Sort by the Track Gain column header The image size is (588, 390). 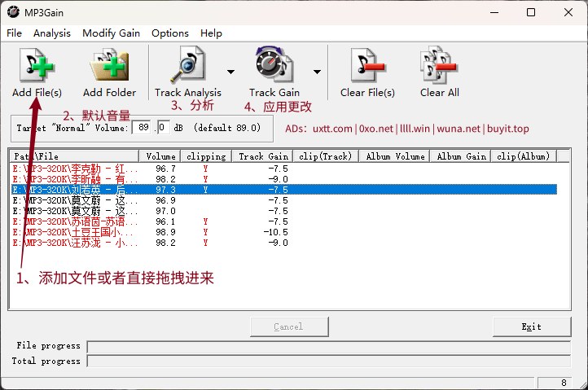click(x=263, y=156)
